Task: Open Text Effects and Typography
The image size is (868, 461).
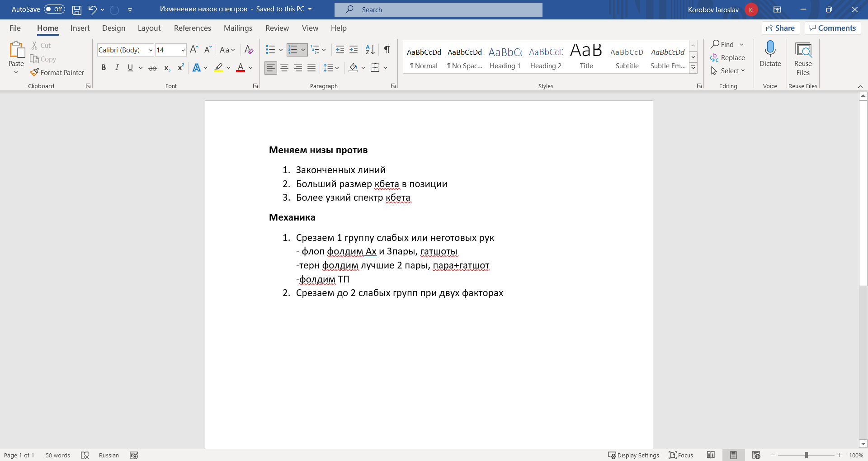Action: pos(197,68)
